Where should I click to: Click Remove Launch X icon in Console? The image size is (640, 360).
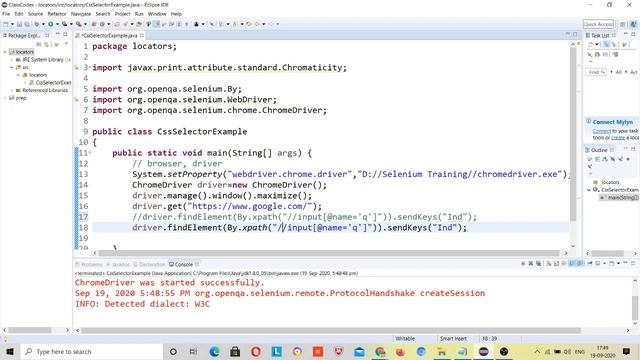531,264
